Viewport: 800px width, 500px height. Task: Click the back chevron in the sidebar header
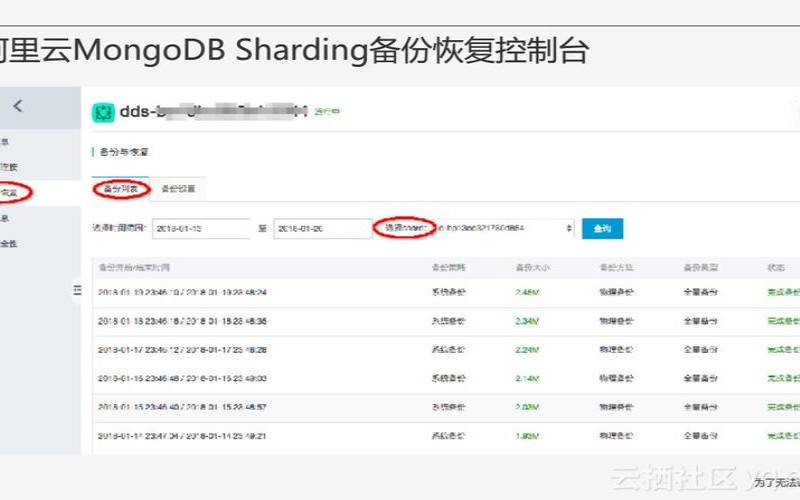coord(18,106)
